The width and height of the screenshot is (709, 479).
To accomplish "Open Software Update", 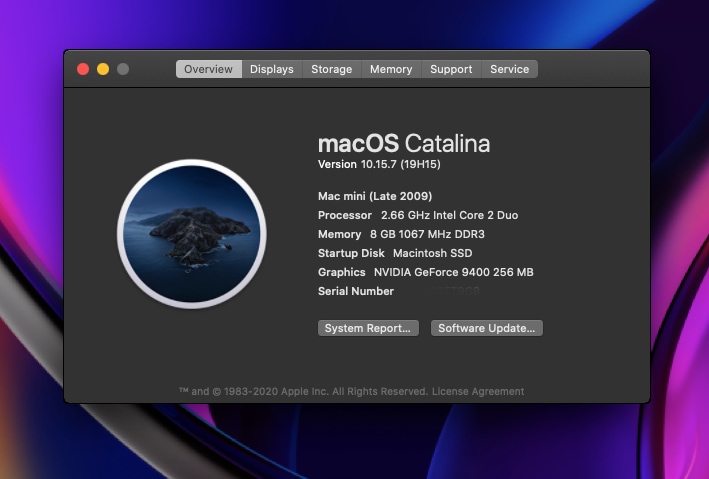I will coord(487,328).
